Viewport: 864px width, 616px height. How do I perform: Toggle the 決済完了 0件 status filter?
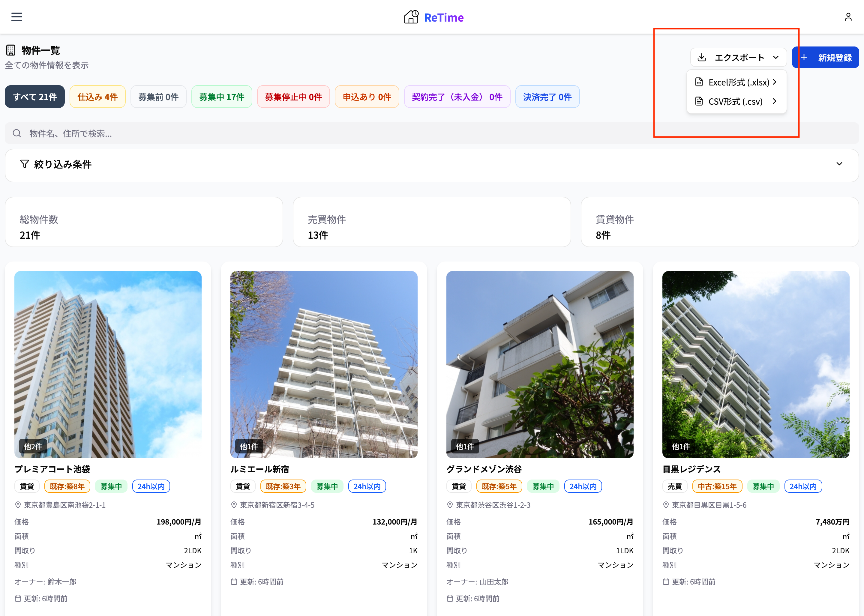pyautogui.click(x=547, y=97)
